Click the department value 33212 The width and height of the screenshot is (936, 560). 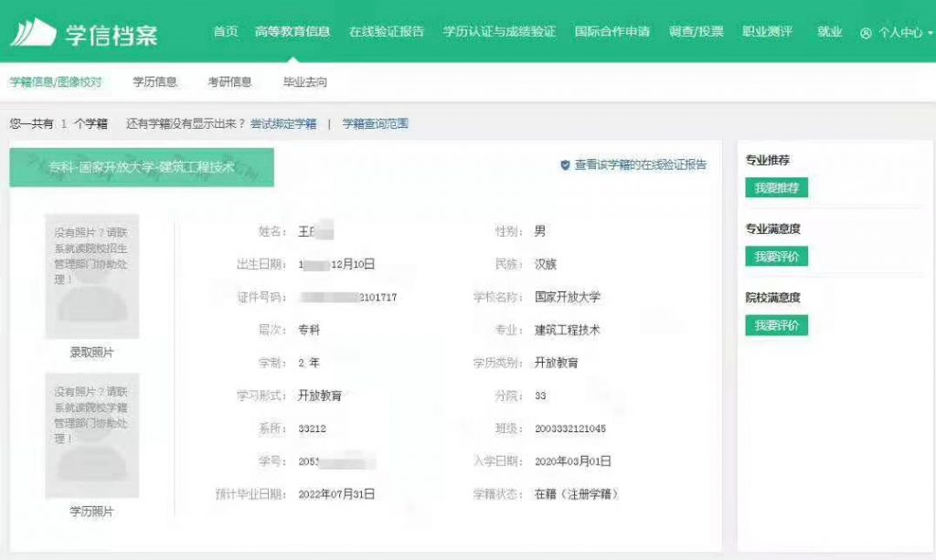(313, 428)
